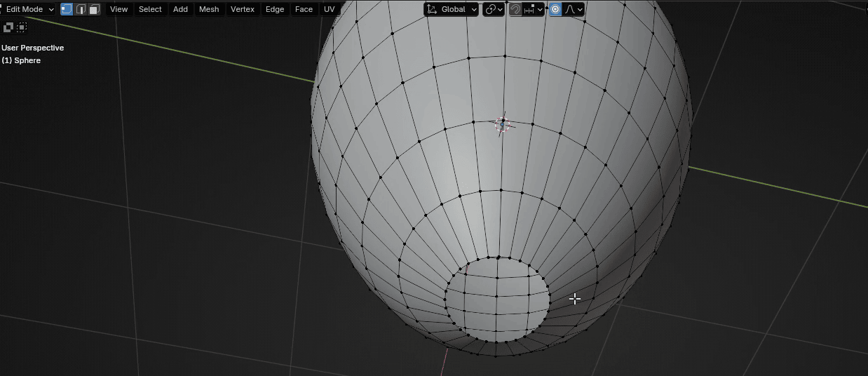868x376 pixels.
Task: Switch to vertex select mode
Action: pos(67,9)
